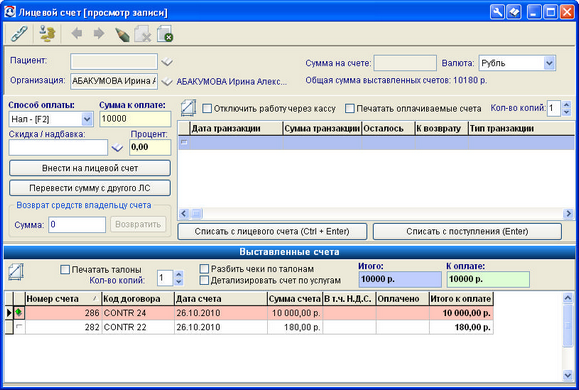Click the coins and person toolbar icon
Viewport: 579px width, 390px height.
pos(47,33)
